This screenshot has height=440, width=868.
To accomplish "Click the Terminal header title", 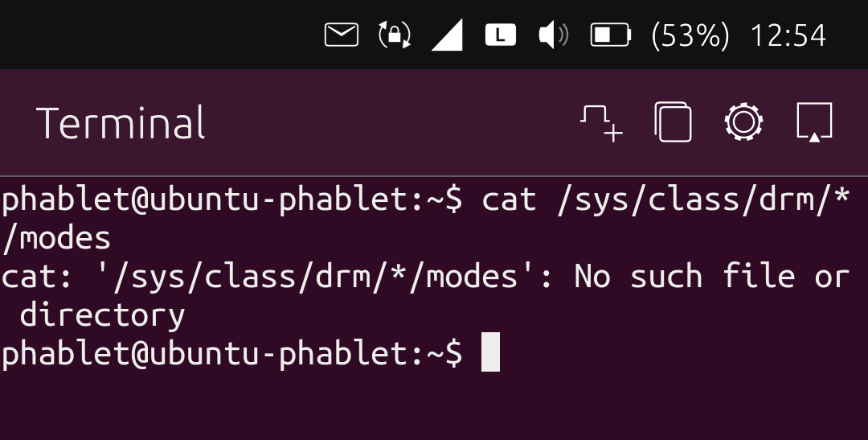I will tap(121, 123).
